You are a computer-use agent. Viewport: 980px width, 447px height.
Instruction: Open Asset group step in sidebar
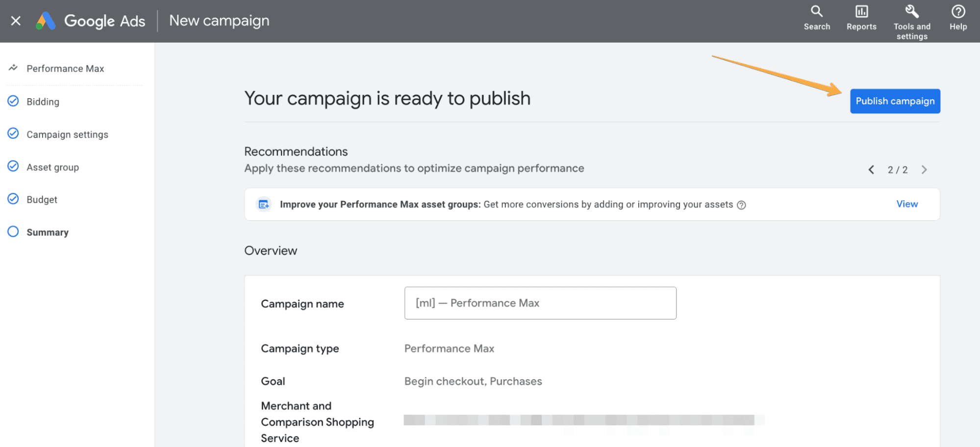pyautogui.click(x=52, y=167)
